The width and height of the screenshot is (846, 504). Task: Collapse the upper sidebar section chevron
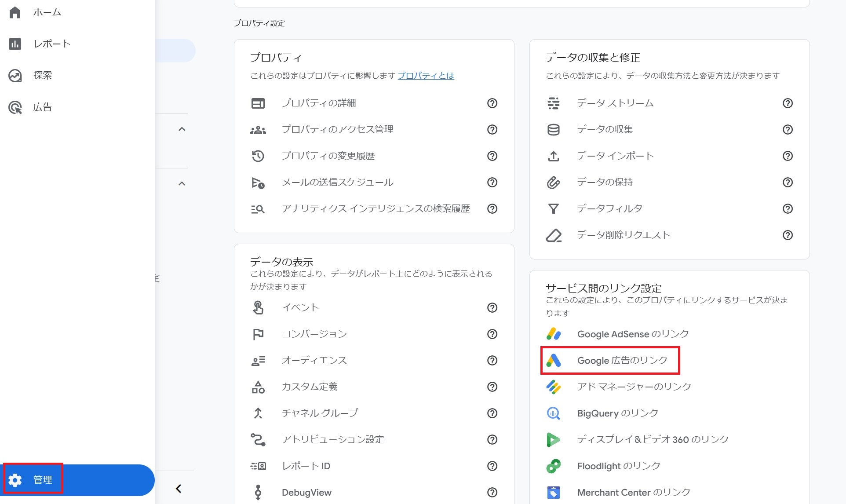tap(182, 128)
